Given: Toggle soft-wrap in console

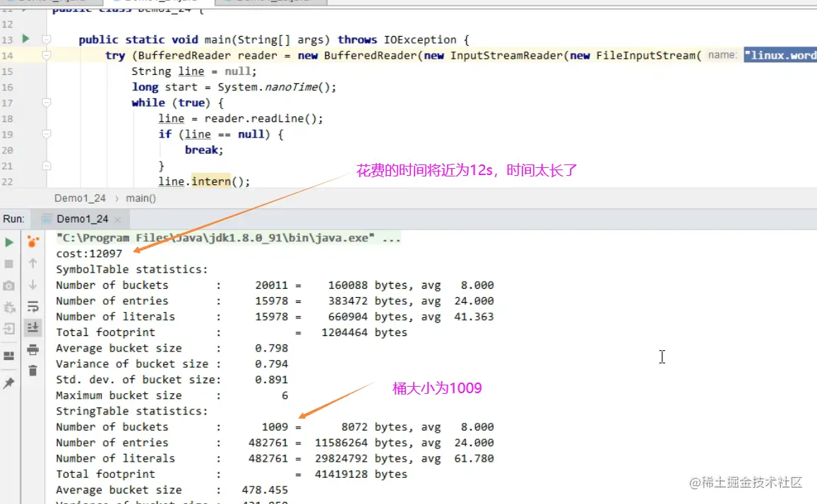Looking at the screenshot, I should point(32,306).
